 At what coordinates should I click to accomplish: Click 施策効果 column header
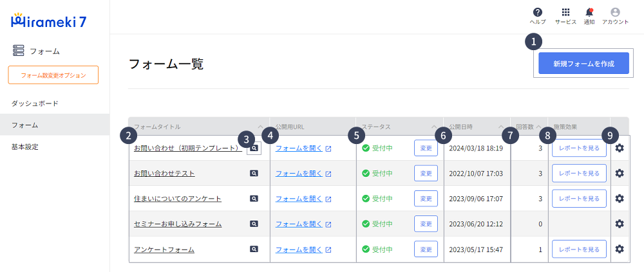(x=565, y=127)
